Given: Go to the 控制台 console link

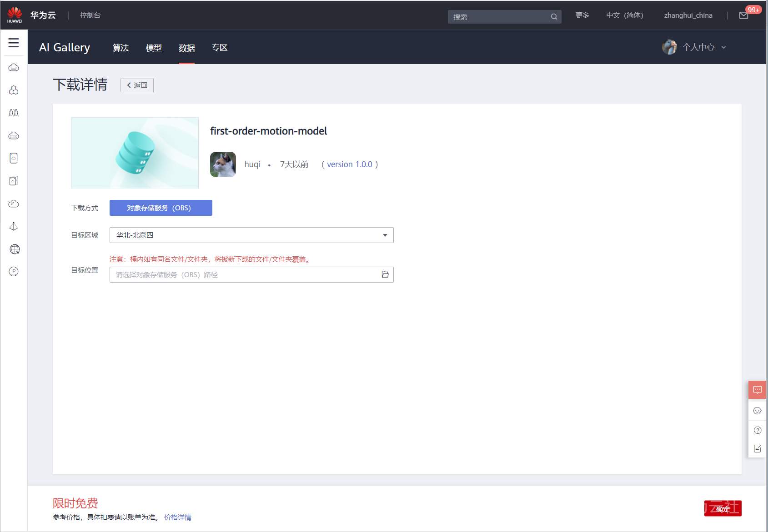Looking at the screenshot, I should 90,15.
